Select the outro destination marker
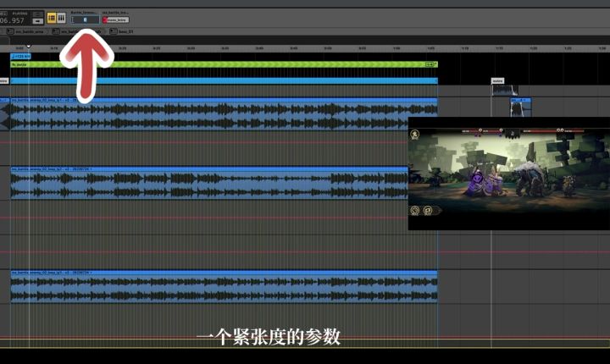This screenshot has width=610, height=364. coord(497,81)
